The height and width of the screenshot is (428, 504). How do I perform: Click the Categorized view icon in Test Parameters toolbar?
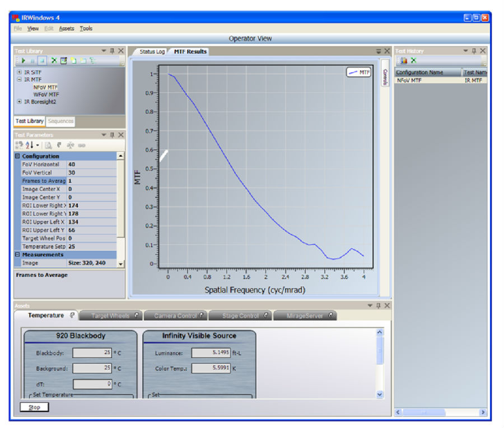click(19, 145)
